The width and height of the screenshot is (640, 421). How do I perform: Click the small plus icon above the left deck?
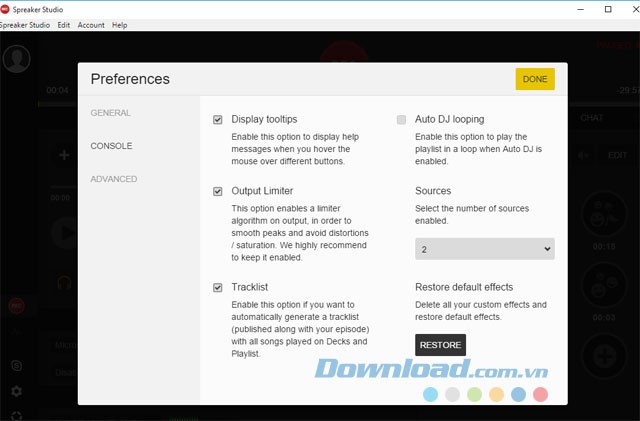(x=64, y=155)
